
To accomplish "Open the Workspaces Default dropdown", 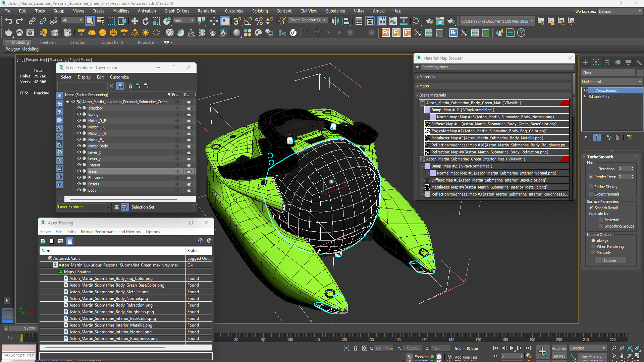I will pos(620,11).
